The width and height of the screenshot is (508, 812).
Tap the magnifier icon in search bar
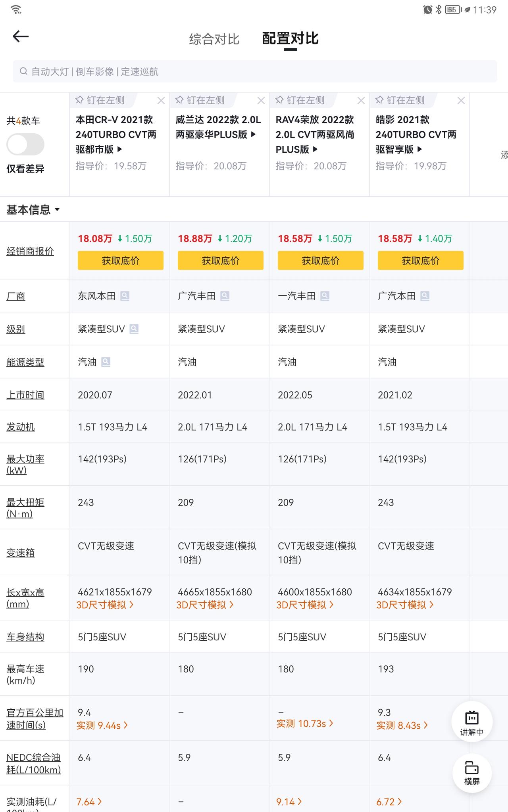point(24,71)
